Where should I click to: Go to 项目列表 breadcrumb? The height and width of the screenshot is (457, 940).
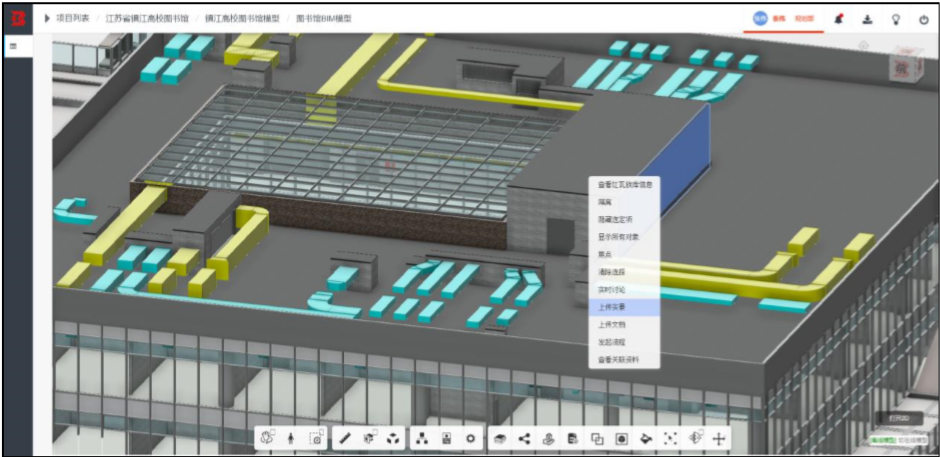point(73,19)
